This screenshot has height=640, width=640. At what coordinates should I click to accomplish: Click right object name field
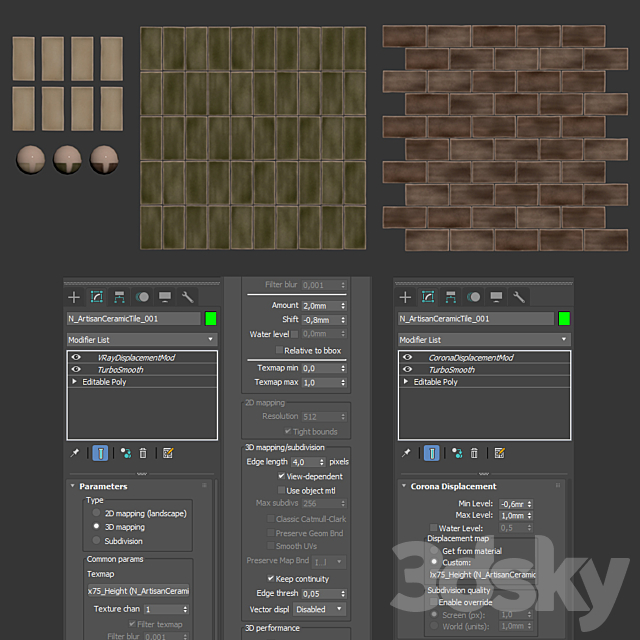point(476,319)
